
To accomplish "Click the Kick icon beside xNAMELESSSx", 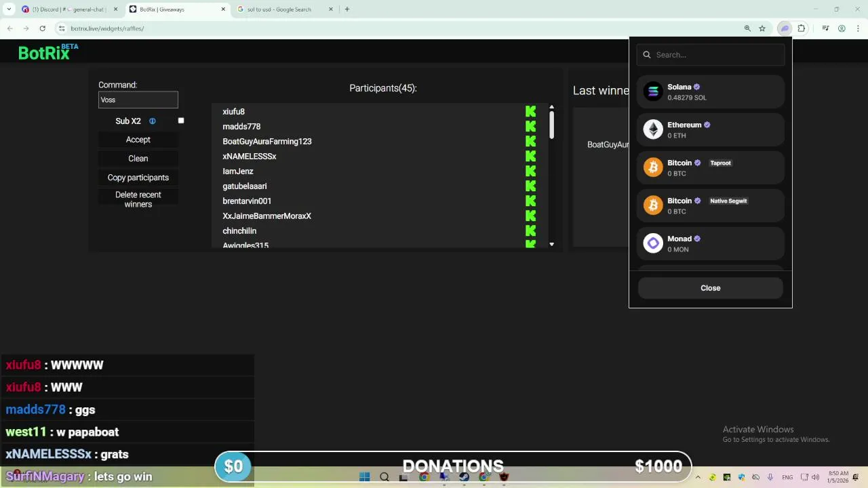I will (x=530, y=156).
